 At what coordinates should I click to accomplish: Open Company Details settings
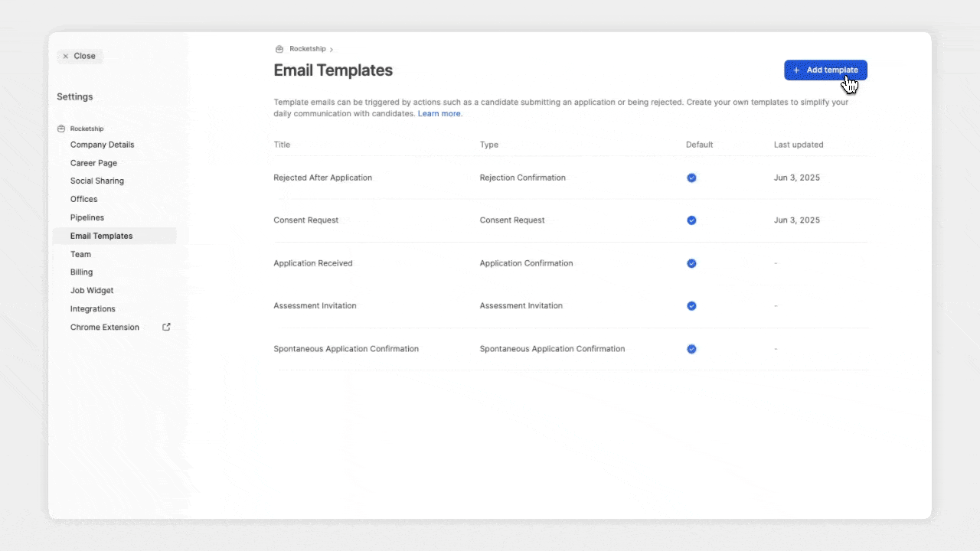point(102,145)
